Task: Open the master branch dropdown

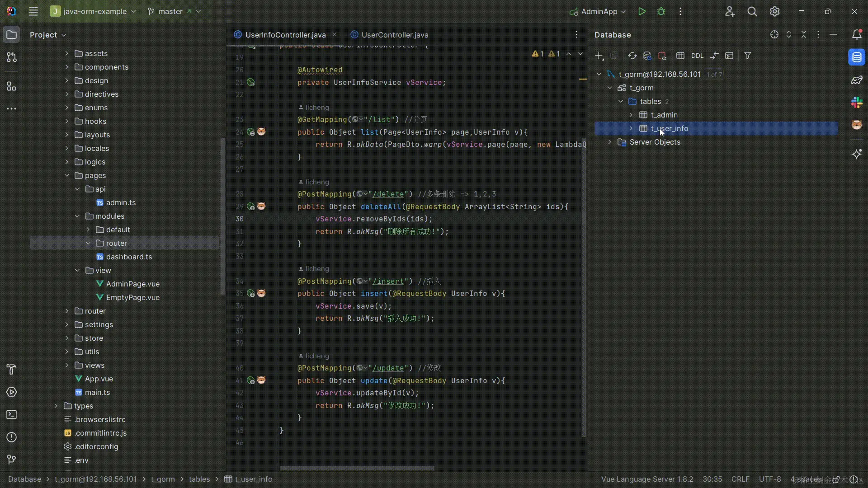Action: [173, 11]
